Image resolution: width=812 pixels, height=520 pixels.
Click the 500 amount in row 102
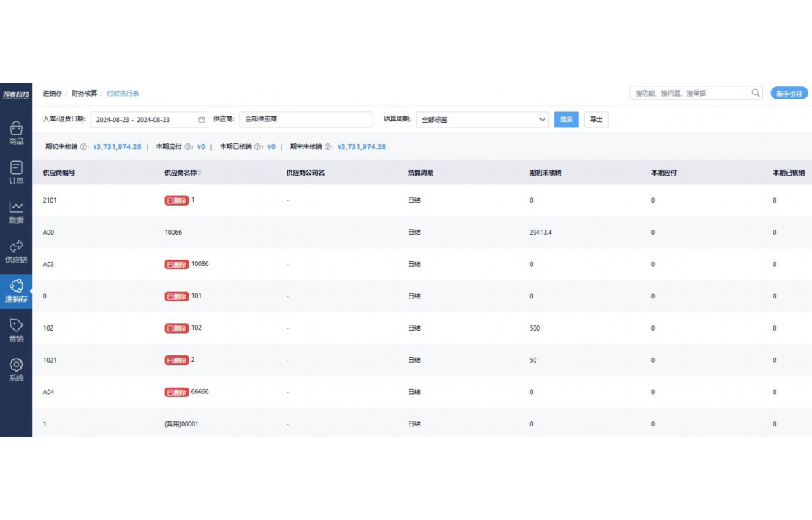coord(535,328)
